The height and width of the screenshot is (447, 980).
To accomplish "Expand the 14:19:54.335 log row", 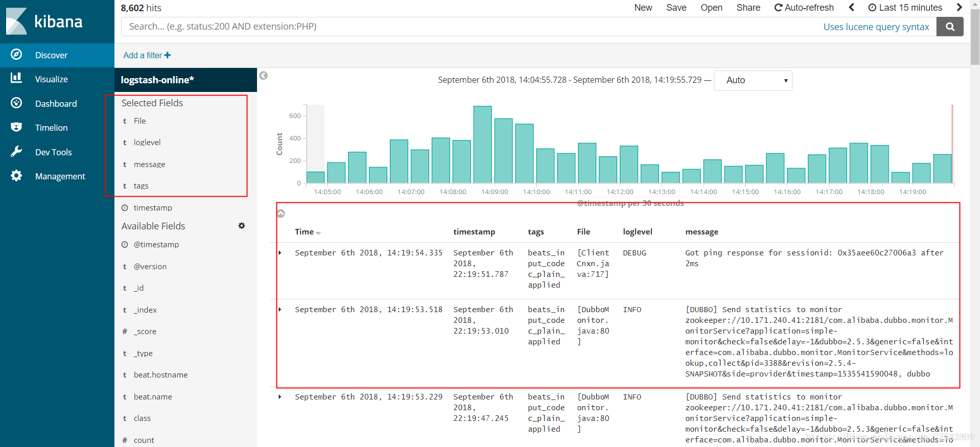I will 280,253.
